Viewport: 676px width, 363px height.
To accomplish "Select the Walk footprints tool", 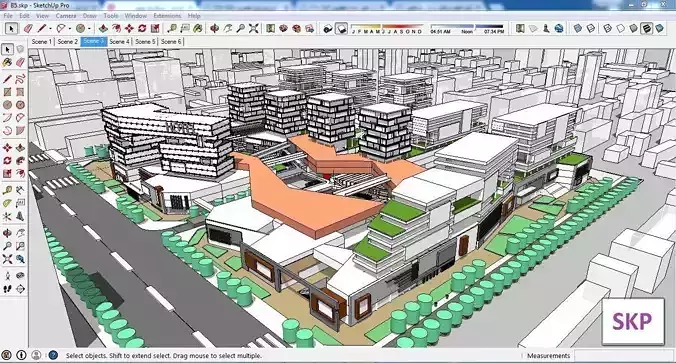I will coord(7,288).
